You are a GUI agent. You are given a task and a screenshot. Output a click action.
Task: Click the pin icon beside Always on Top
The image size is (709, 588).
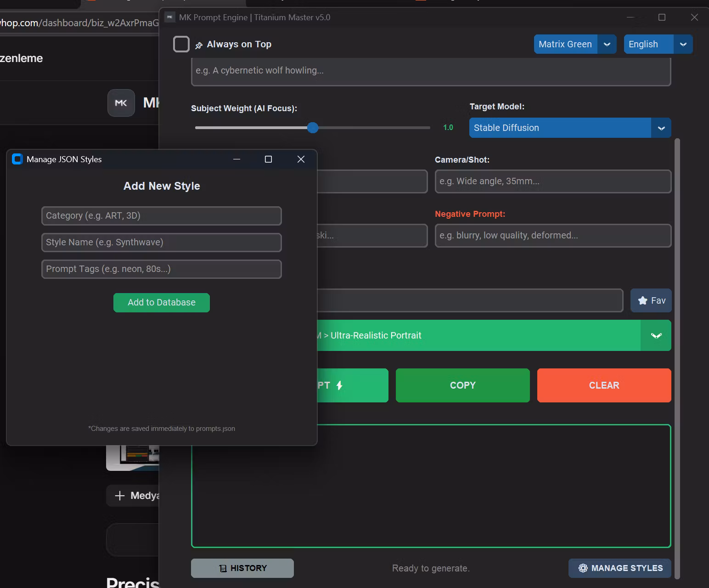[x=199, y=45]
